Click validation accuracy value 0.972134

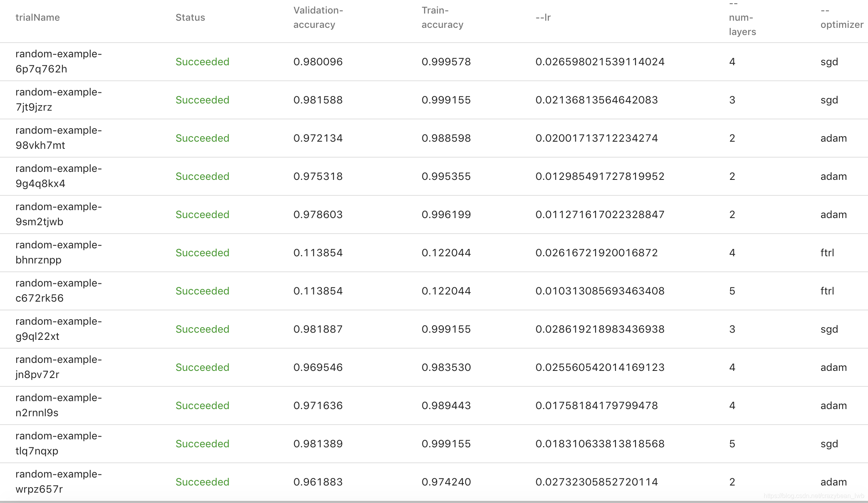click(x=318, y=138)
